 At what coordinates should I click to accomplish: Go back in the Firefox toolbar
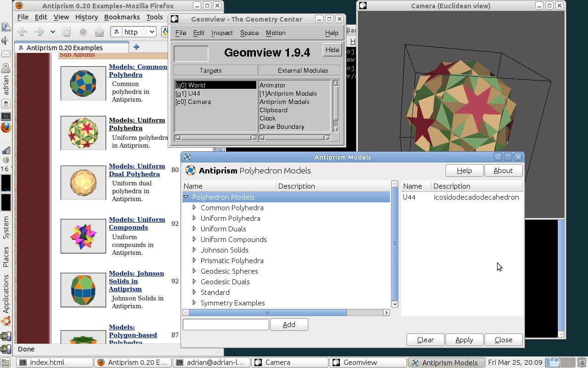(23, 32)
